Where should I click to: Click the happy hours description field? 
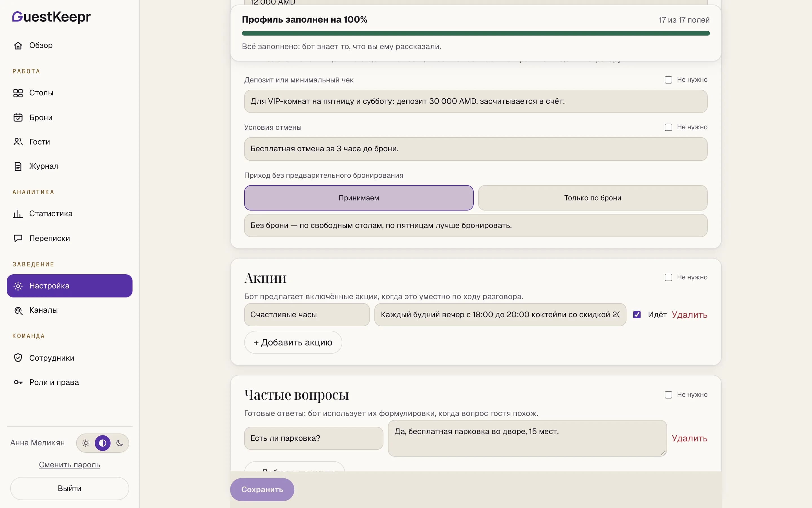tap(500, 315)
